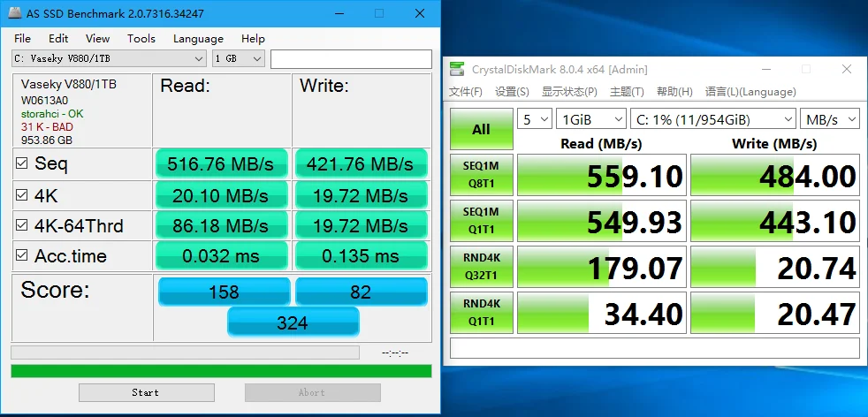
Task: Click the green All button in CrystalDiskMark
Action: click(481, 129)
